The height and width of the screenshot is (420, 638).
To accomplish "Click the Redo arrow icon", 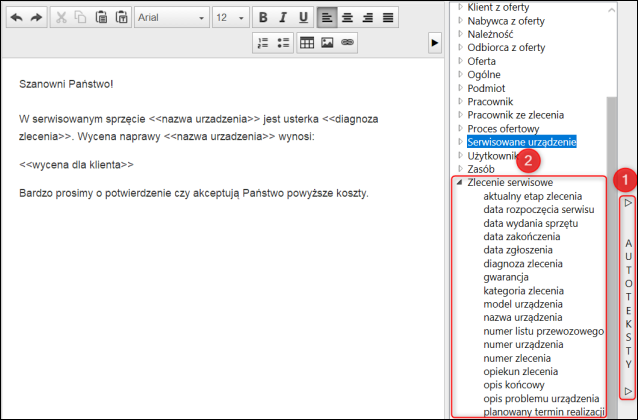I will 37,18.
